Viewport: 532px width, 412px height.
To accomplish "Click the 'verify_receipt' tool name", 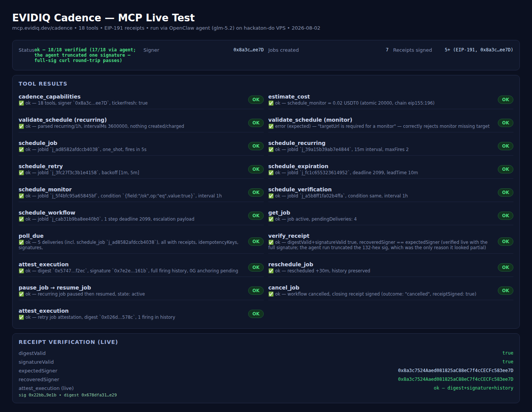I will pos(289,236).
